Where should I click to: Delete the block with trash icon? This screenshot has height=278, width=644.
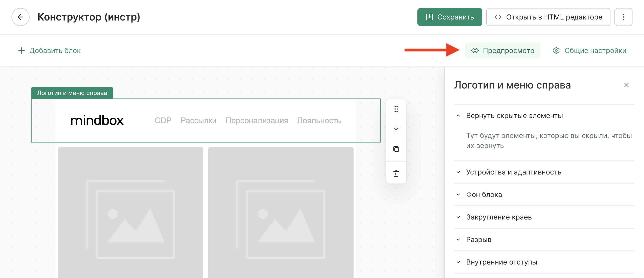(x=396, y=173)
